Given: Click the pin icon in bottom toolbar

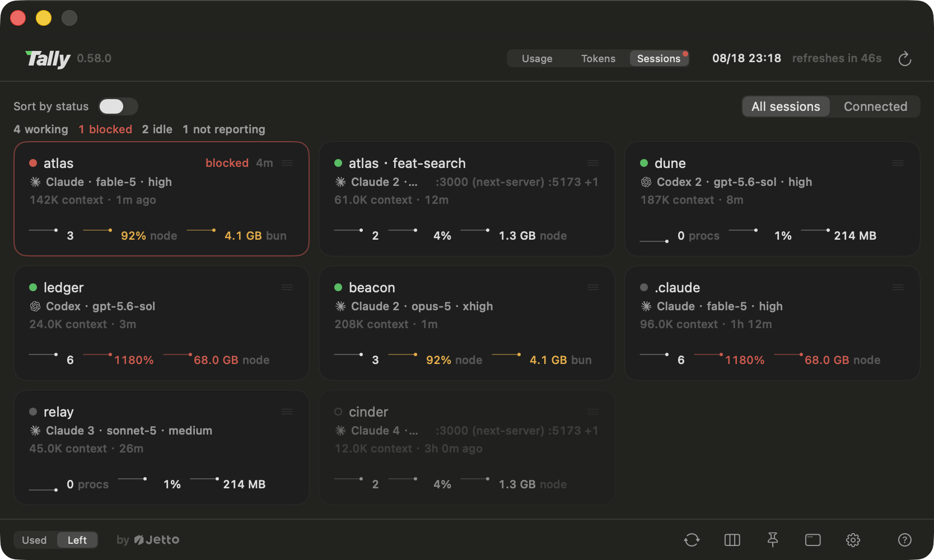Looking at the screenshot, I should [773, 540].
